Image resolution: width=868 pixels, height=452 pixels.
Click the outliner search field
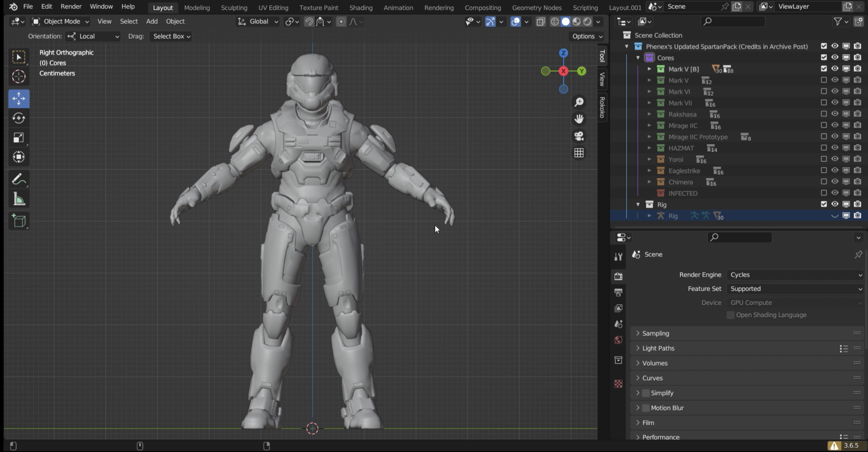[733, 21]
